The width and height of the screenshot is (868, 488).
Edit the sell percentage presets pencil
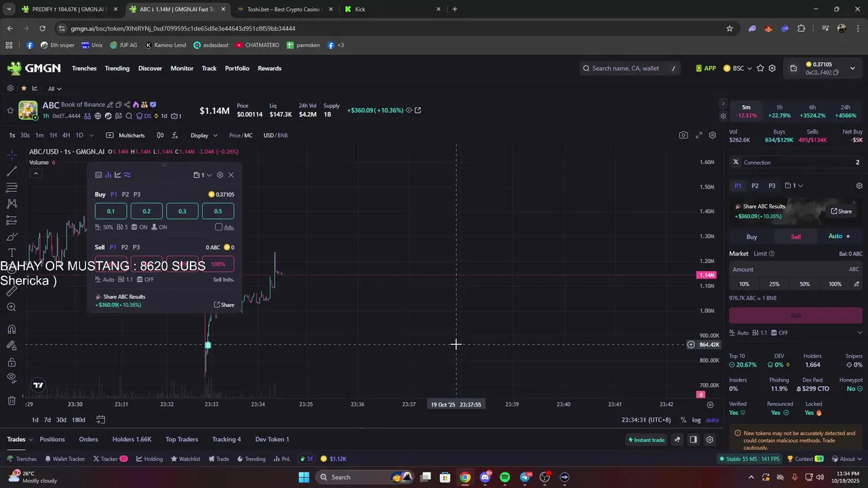(856, 284)
